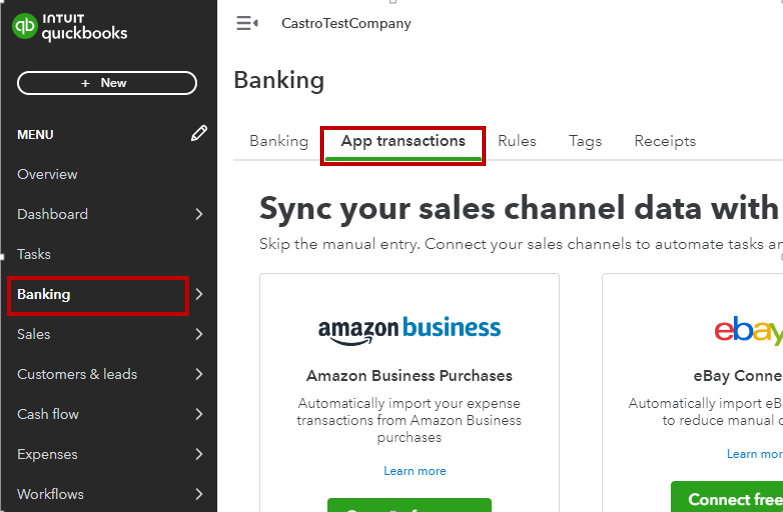The height and width of the screenshot is (512, 783).
Task: Expand the Customers & leads chevron
Action: (x=199, y=374)
